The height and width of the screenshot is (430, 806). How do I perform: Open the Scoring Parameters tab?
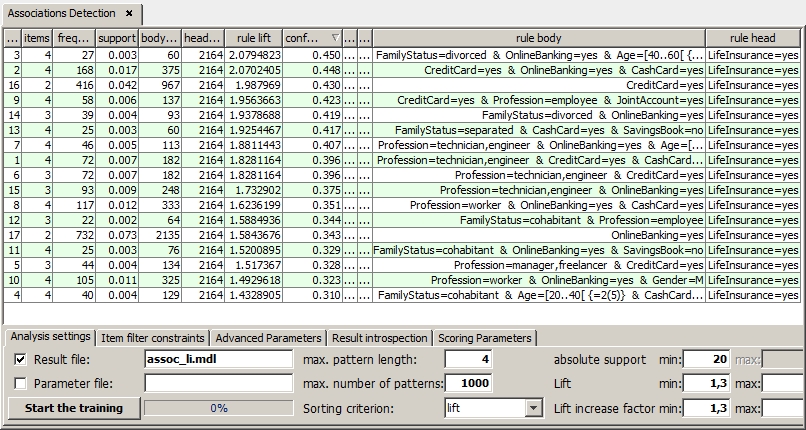[x=484, y=338]
